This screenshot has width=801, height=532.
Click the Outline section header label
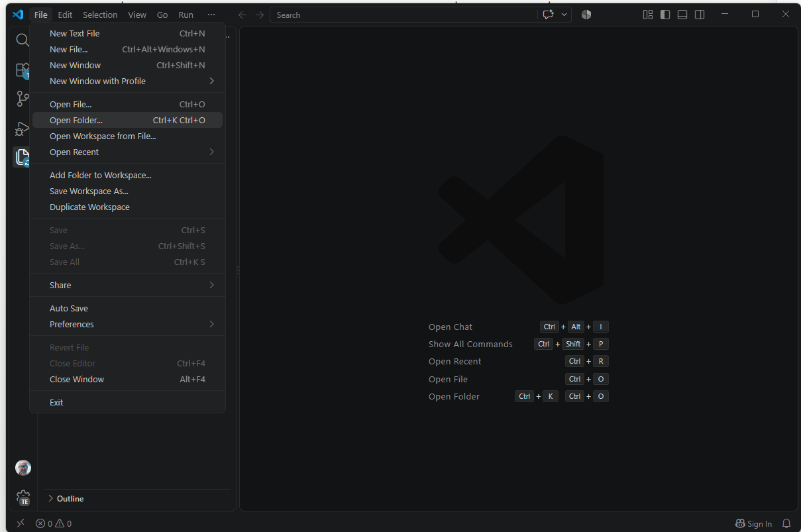[70, 498]
